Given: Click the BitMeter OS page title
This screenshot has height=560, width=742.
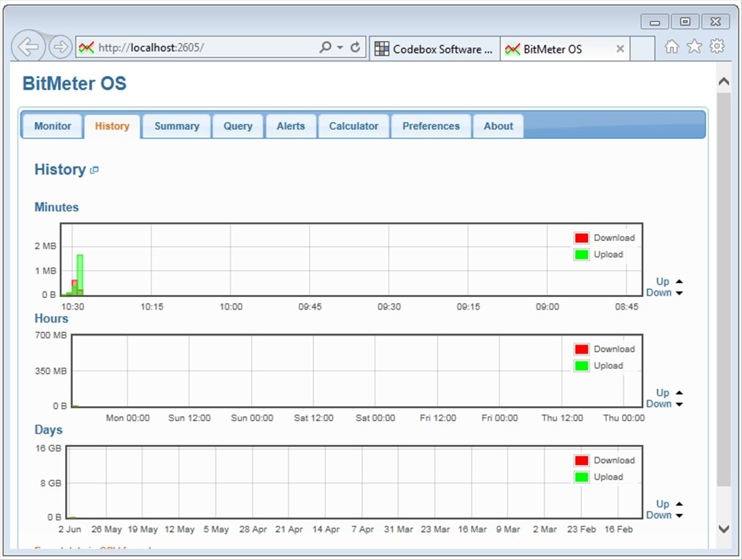Looking at the screenshot, I should click(x=74, y=84).
